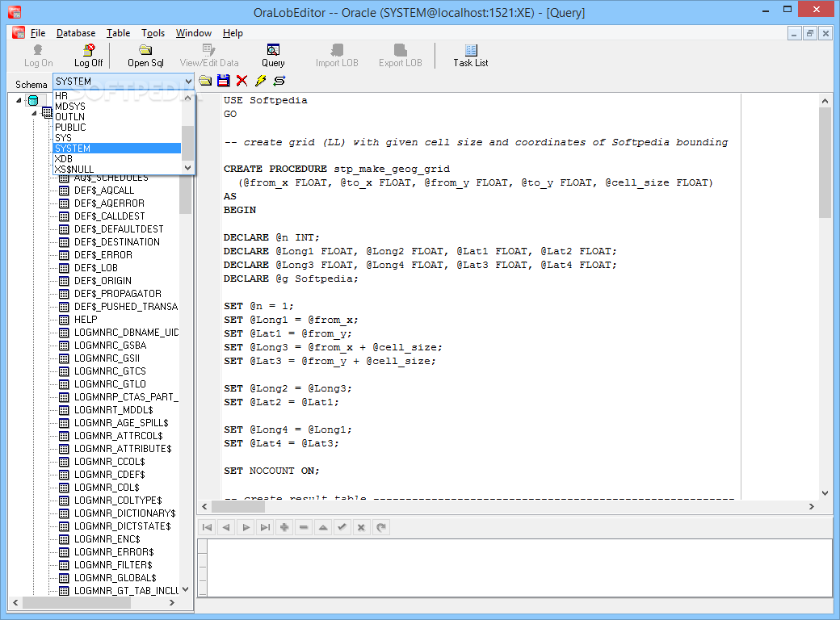840x620 pixels.
Task: Choose SYS in the schema list
Action: [117, 137]
